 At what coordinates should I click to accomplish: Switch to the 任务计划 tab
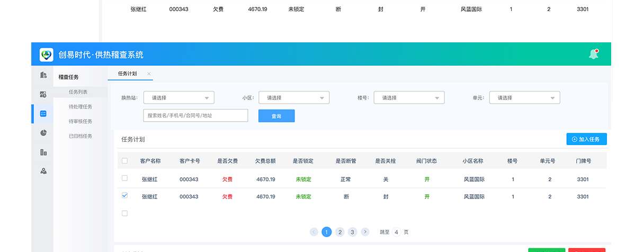click(127, 74)
